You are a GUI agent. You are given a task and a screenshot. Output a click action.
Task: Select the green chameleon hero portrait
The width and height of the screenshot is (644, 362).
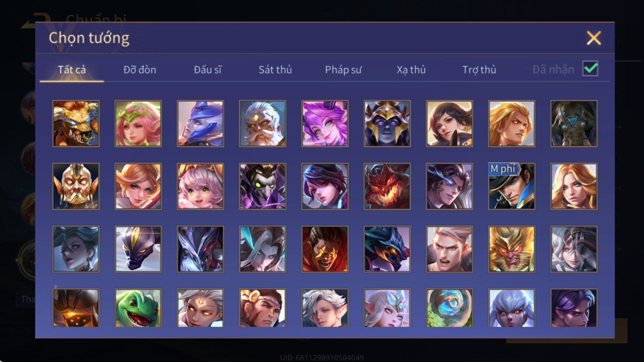pos(138,308)
